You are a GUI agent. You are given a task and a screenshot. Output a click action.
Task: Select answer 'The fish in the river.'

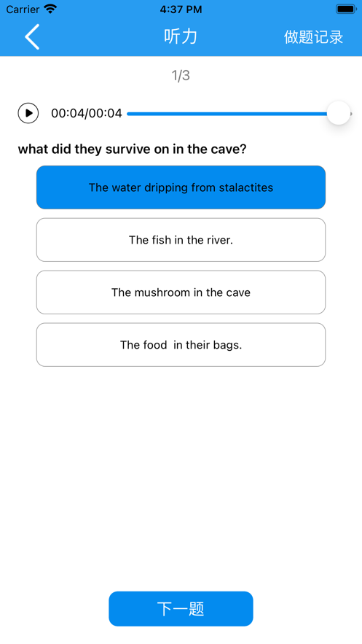point(181,240)
